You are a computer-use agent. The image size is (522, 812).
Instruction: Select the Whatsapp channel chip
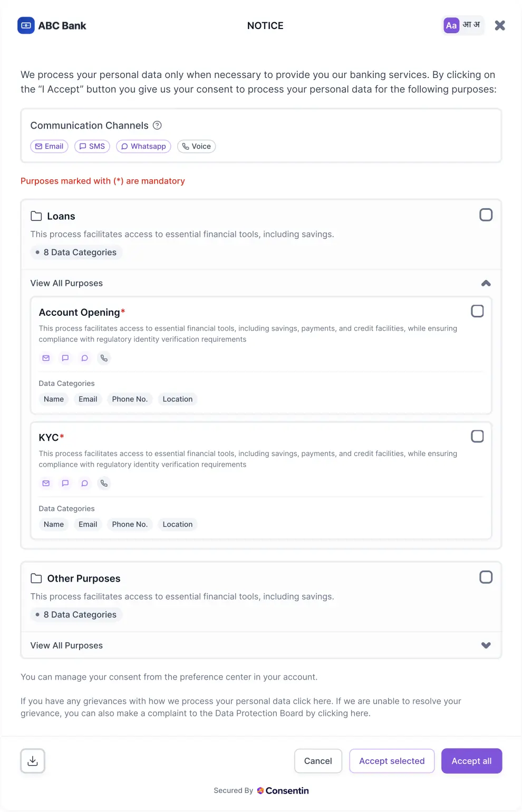[143, 146]
